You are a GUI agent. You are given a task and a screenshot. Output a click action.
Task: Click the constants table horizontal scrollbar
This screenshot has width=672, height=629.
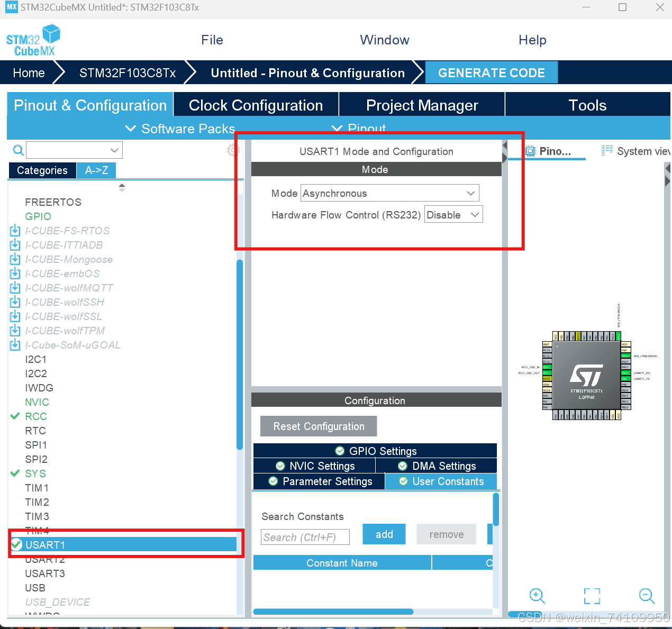point(333,612)
